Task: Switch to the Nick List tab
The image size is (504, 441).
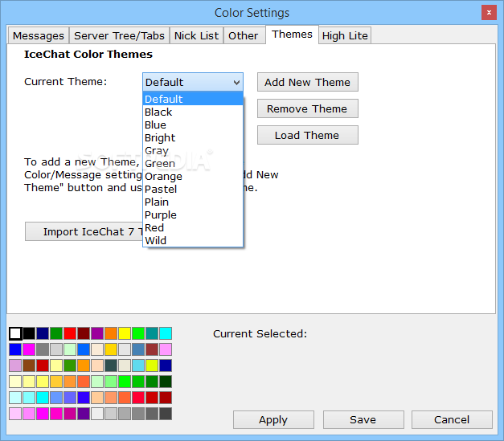Action: 196,35
